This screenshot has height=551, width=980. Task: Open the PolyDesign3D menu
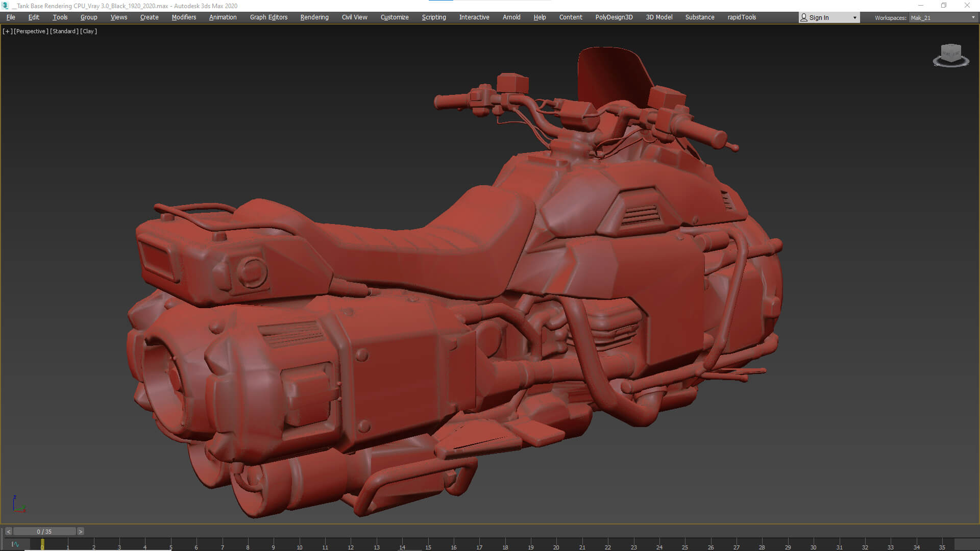(614, 17)
